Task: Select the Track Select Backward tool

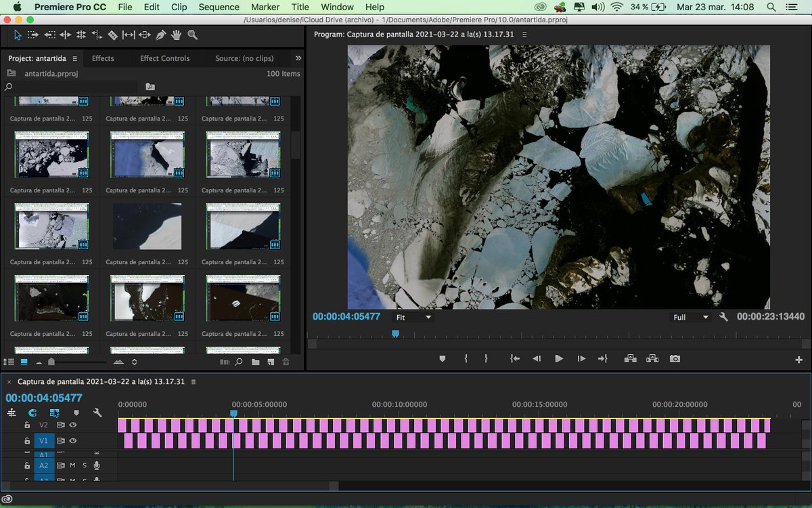Action: point(49,35)
